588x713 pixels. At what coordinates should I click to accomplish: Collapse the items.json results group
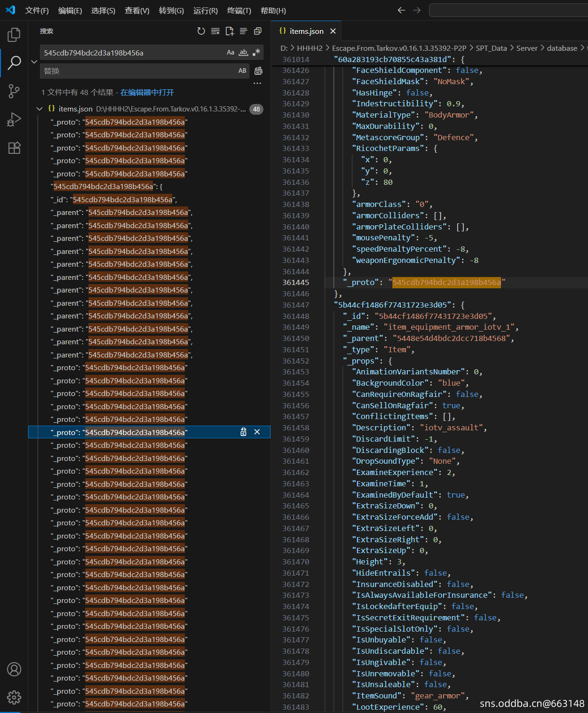(40, 109)
